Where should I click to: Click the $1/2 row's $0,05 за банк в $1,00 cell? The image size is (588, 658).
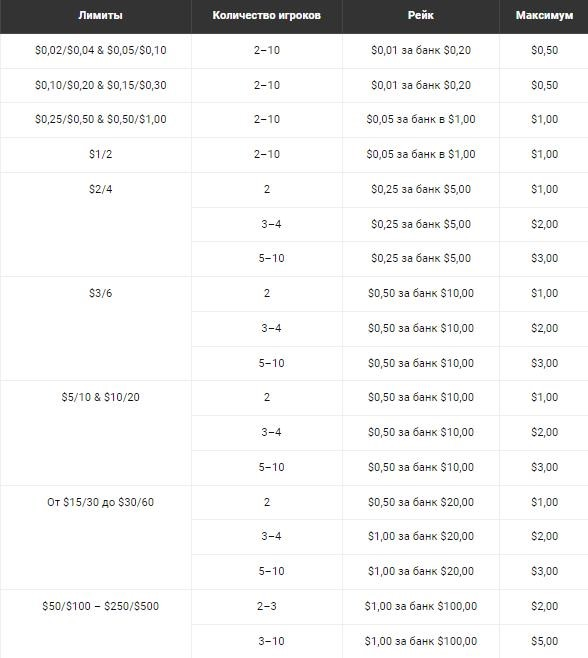point(421,154)
